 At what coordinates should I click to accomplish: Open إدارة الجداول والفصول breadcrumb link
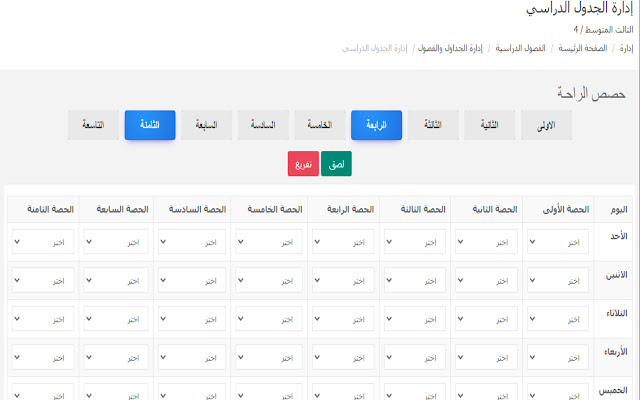click(x=450, y=49)
